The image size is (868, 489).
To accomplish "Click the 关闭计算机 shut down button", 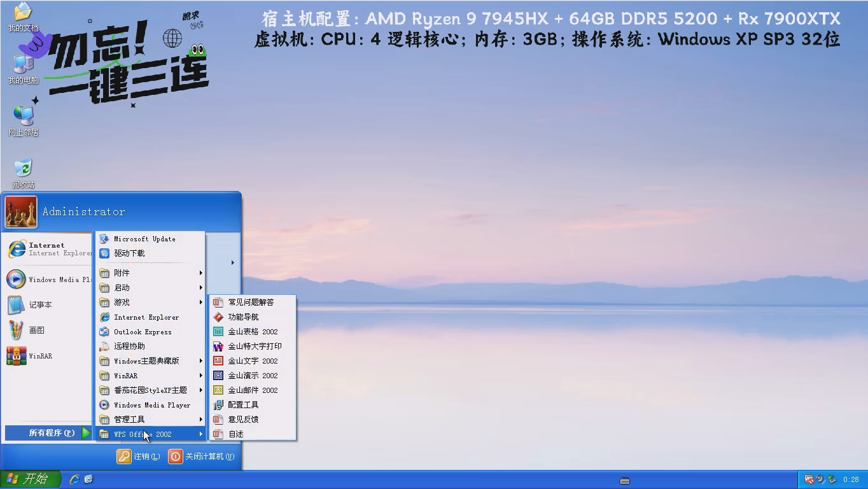I will (201, 457).
